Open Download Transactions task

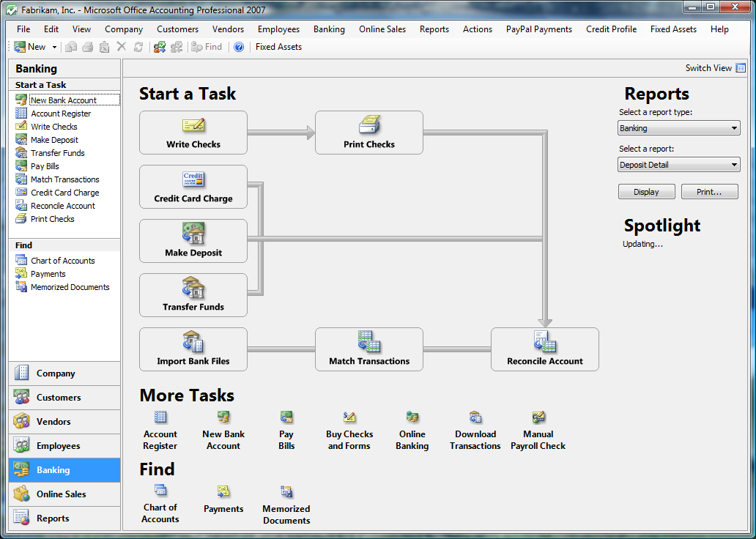(x=475, y=431)
